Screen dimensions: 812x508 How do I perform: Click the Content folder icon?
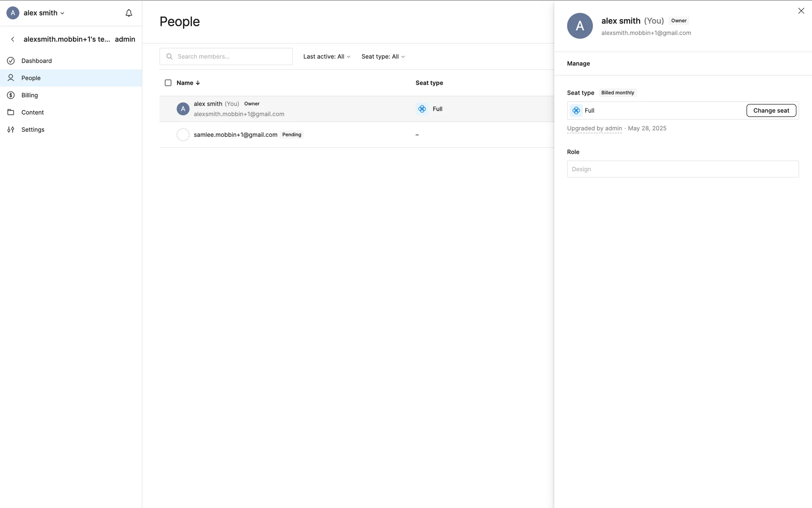tap(11, 113)
